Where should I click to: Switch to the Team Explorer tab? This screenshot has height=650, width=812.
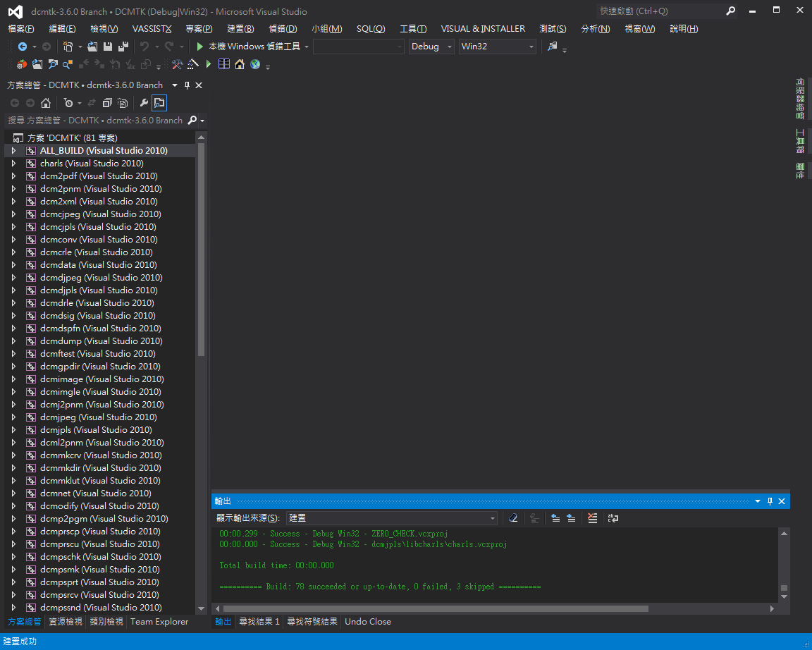tap(159, 622)
